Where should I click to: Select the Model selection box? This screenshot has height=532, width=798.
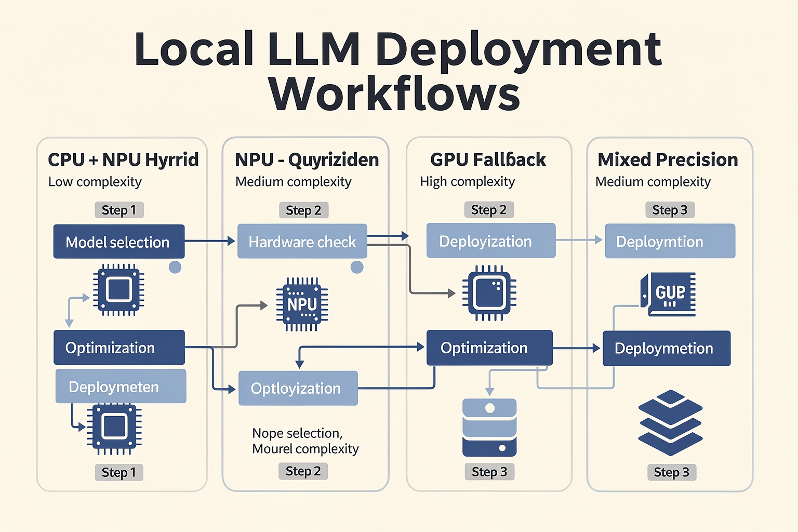119,242
